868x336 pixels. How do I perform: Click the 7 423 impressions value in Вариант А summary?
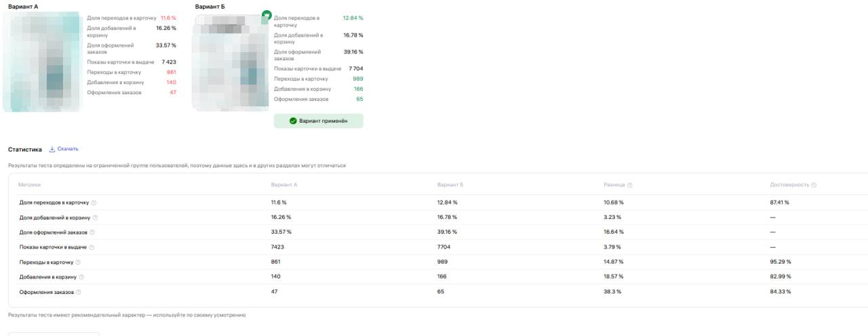[x=168, y=62]
